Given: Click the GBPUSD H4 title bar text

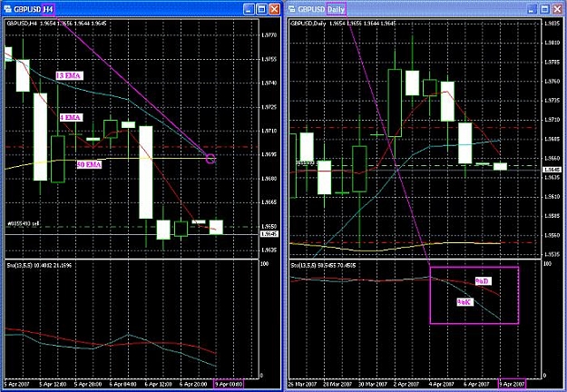Looking at the screenshot, I should (34, 9).
